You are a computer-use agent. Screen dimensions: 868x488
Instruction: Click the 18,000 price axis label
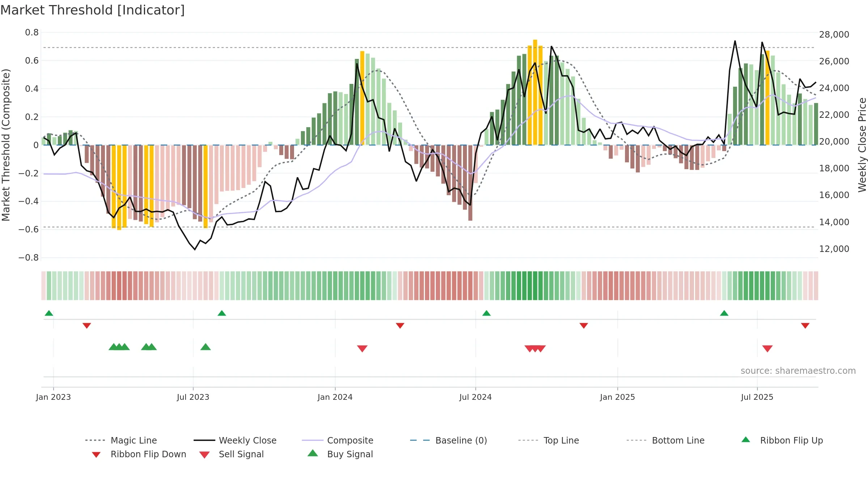(834, 168)
